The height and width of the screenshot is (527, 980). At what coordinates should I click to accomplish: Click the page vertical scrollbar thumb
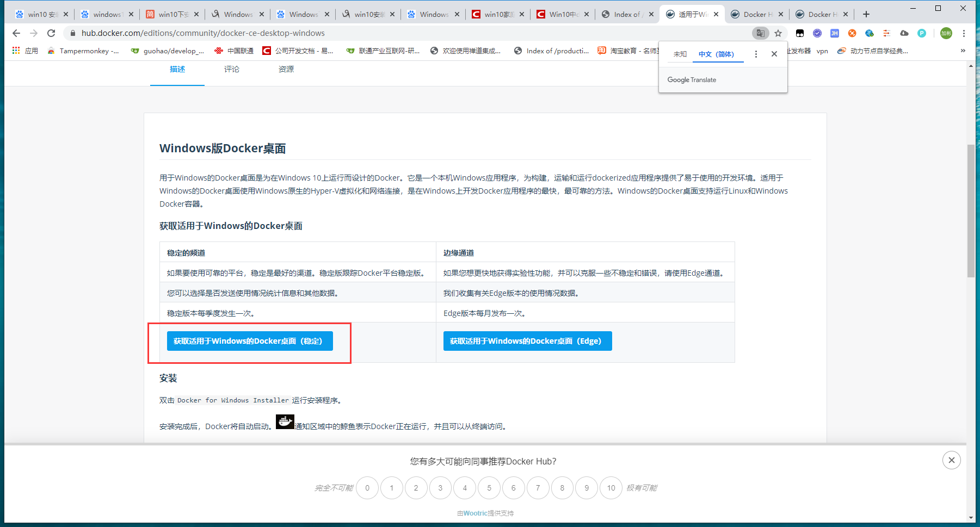point(971,211)
